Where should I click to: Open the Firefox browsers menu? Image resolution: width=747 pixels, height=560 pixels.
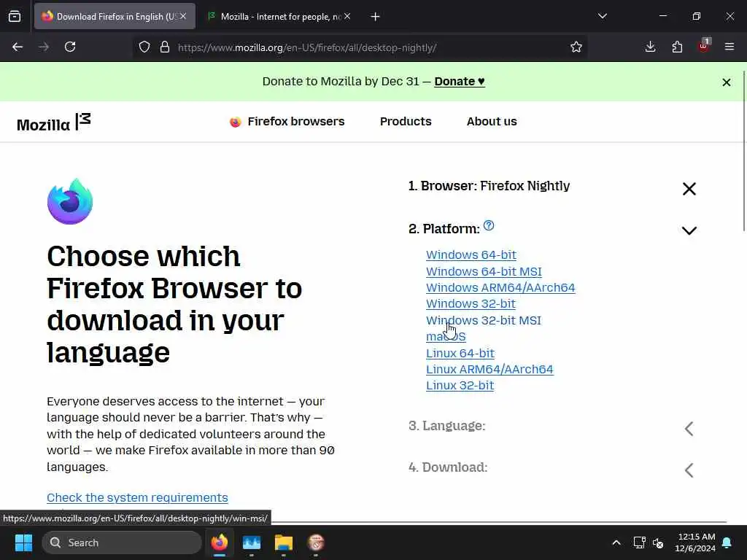(287, 122)
